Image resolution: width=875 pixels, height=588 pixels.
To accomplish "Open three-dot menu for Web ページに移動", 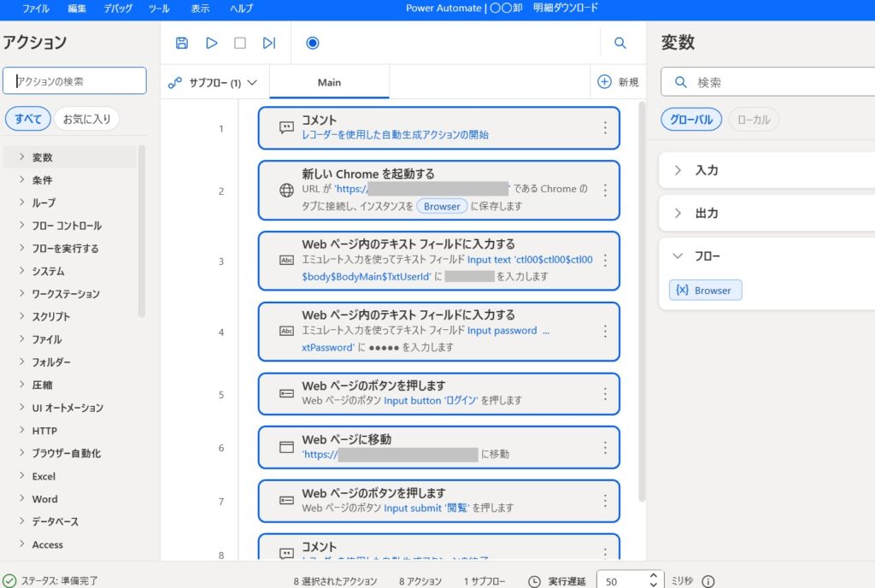I will coord(605,447).
